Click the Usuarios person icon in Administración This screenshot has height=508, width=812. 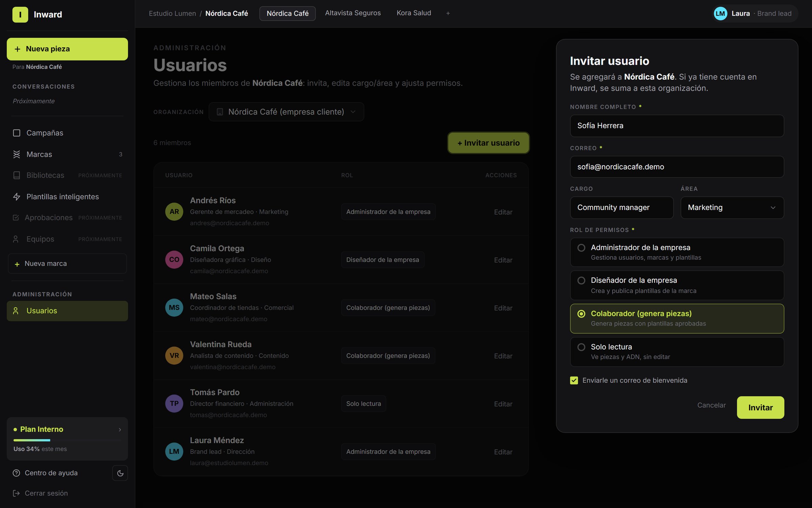click(16, 311)
